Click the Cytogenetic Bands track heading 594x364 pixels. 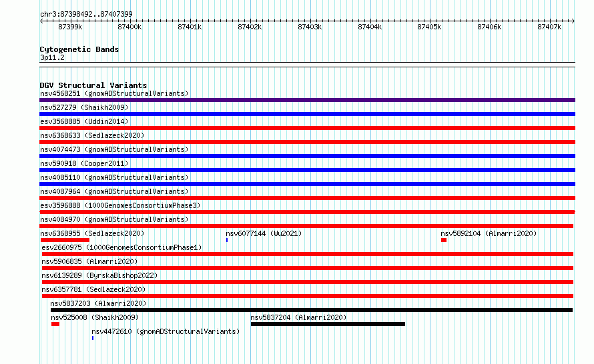click(x=79, y=49)
